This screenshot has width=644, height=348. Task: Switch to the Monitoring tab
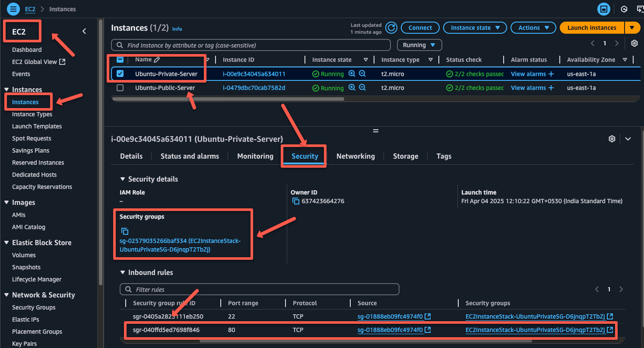[x=255, y=156]
